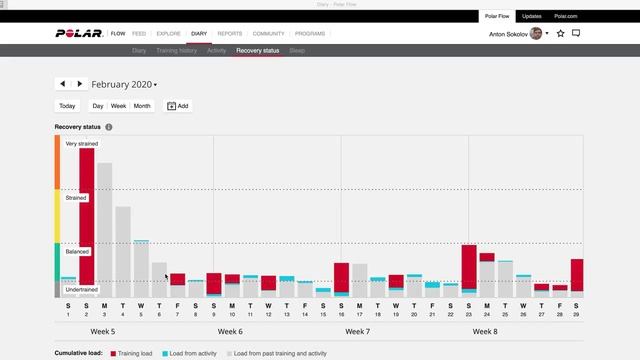Switch to Week view

(x=118, y=106)
